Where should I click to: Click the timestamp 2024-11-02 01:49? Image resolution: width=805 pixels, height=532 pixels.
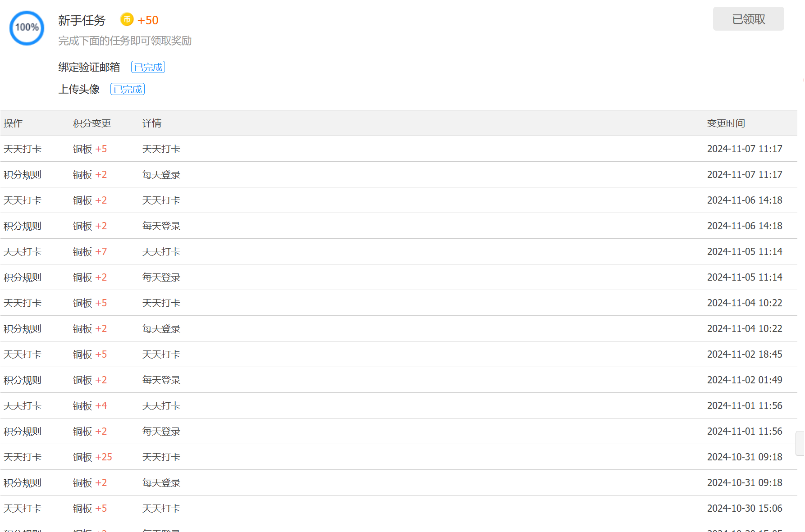[x=744, y=380]
